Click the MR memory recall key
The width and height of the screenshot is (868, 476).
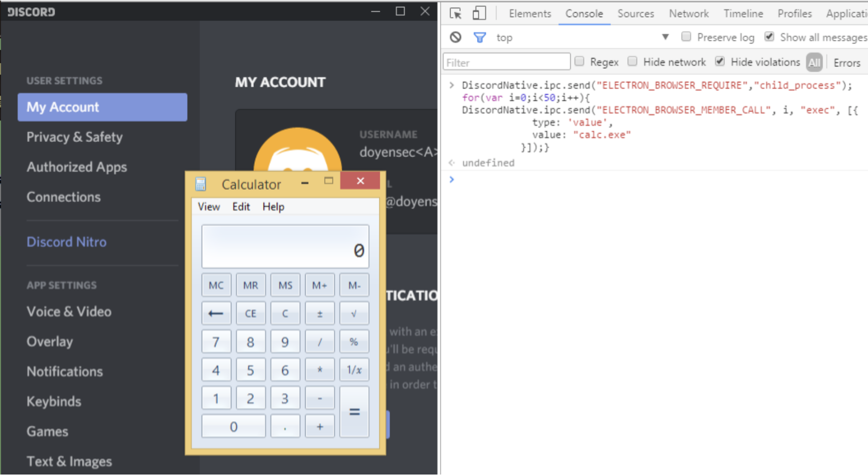[250, 285]
